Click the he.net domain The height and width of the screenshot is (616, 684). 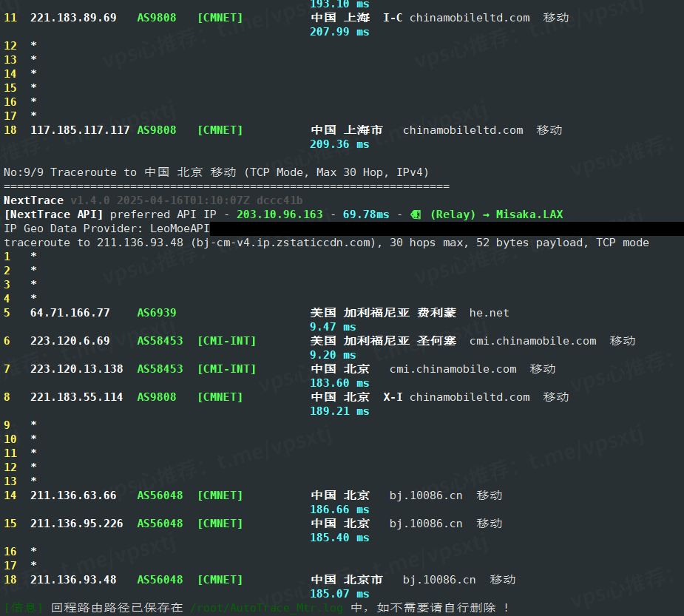[x=489, y=313]
